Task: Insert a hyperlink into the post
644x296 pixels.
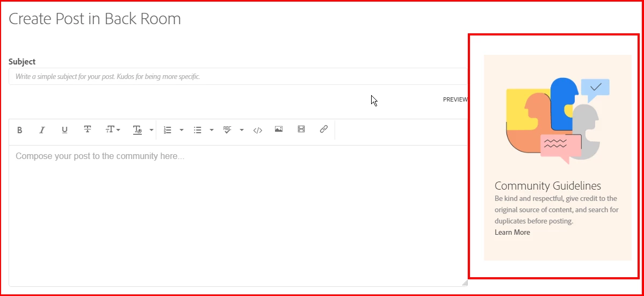Action: pos(324,129)
